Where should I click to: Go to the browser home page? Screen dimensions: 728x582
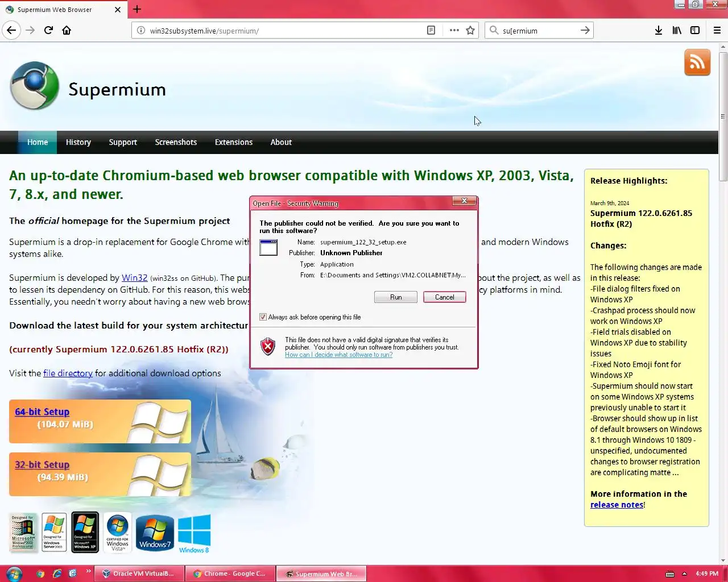[x=67, y=30]
